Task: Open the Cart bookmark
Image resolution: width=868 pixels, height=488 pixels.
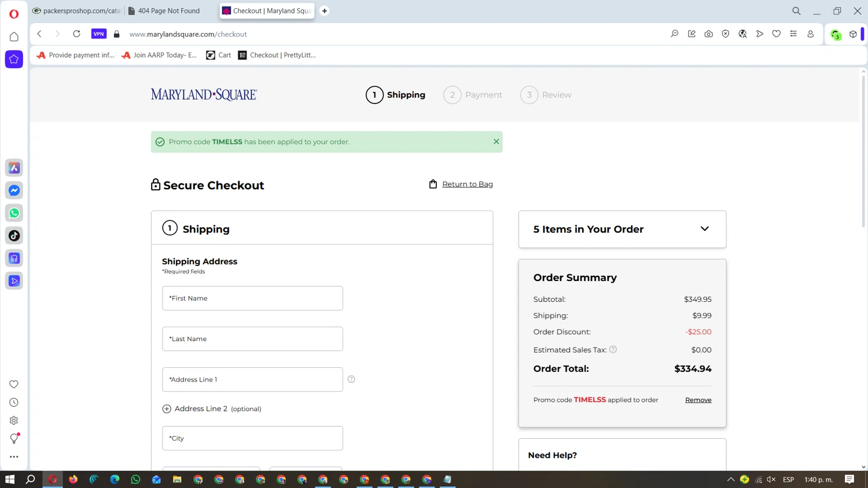Action: point(219,55)
